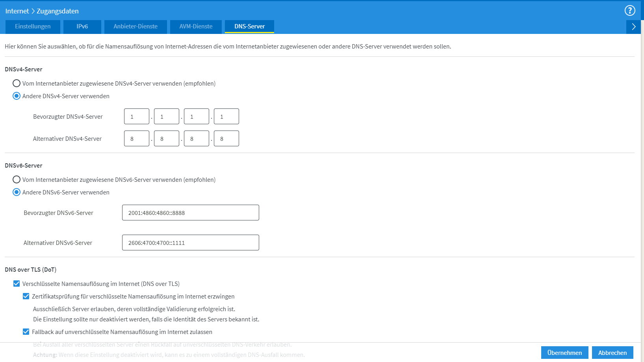The height and width of the screenshot is (362, 644).
Task: Click the Bevorzugter DNSv6-Server address field
Action: point(191,213)
